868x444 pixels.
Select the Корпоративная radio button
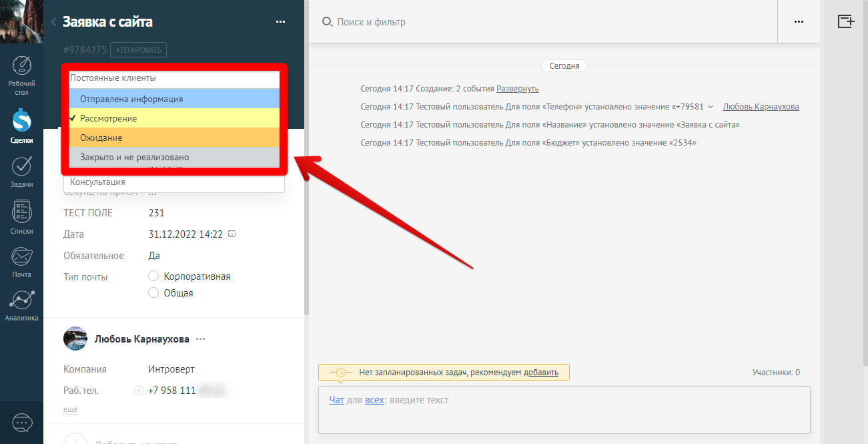click(x=153, y=276)
